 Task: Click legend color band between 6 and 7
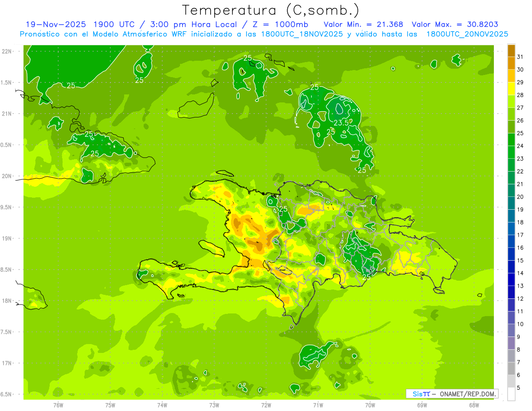pos(511,369)
